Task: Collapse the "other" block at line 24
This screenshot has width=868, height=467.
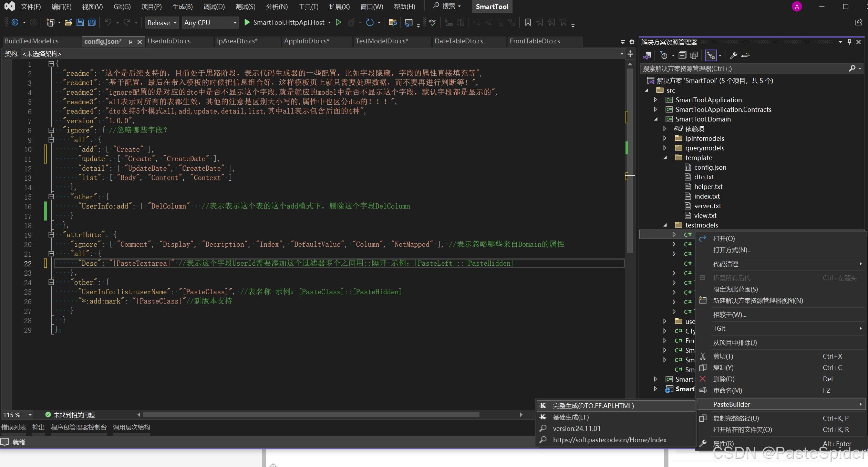Action: click(x=51, y=282)
